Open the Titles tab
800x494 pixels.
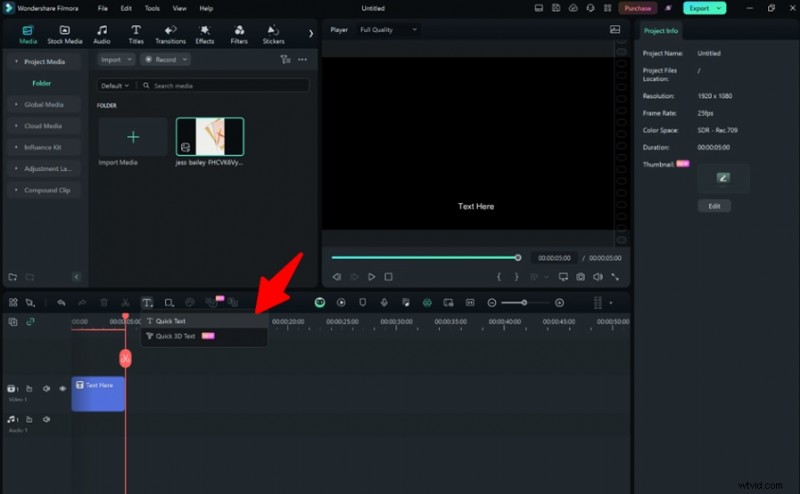(135, 35)
